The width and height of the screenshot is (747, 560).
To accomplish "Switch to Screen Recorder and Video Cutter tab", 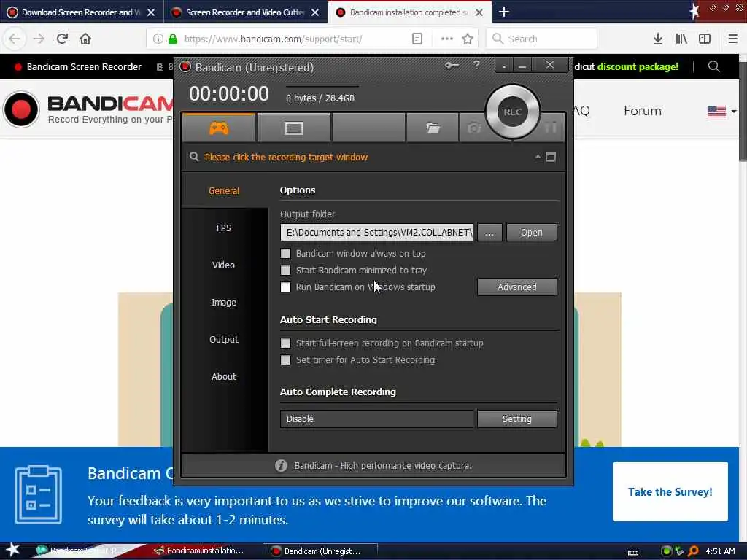I will [245, 12].
